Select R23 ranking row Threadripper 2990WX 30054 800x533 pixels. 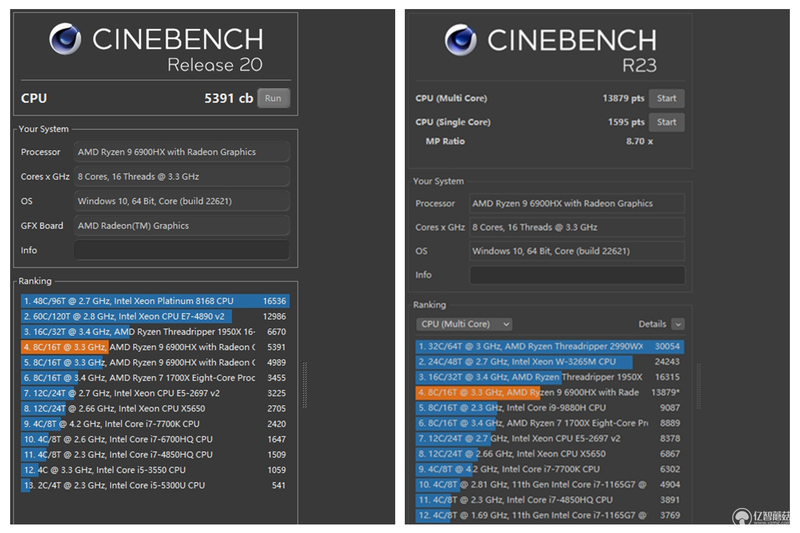pyautogui.click(x=549, y=346)
